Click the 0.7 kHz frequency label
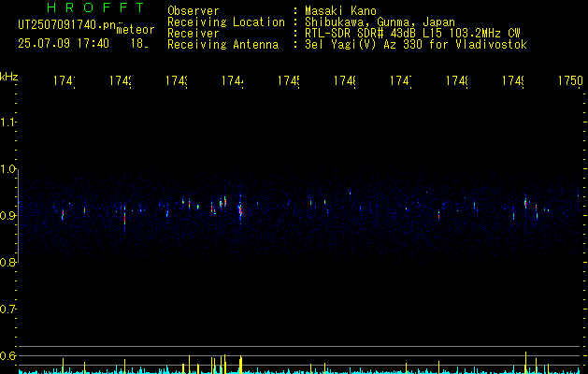 pyautogui.click(x=8, y=309)
